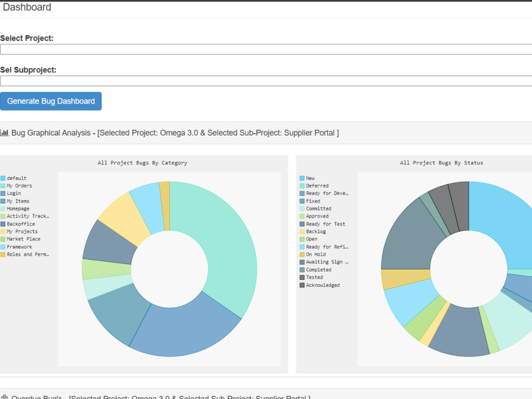Toggle the My Orders legend swatch
Viewport: 532px width, 399px height.
(x=3, y=186)
